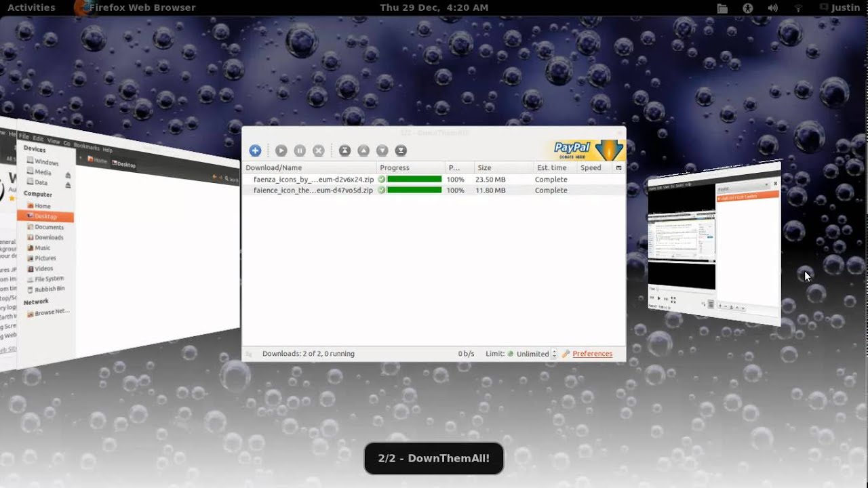Click Home breadcrumb in file manager path bar

(x=98, y=160)
